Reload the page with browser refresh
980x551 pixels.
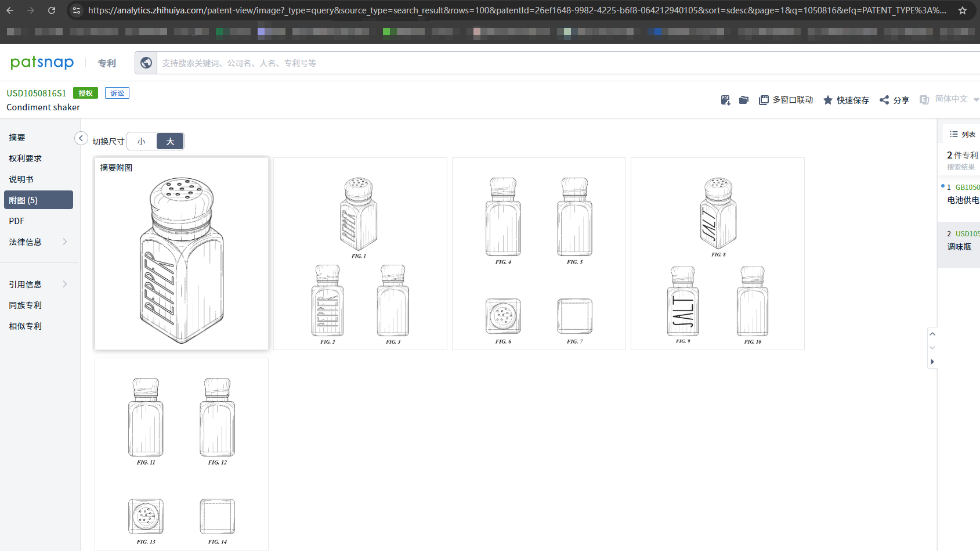(x=52, y=10)
